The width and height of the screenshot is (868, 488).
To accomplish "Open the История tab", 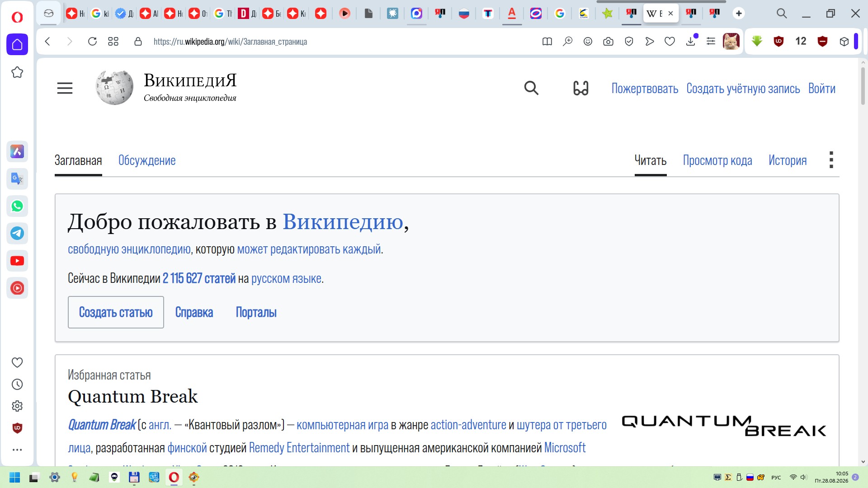I will pos(788,160).
